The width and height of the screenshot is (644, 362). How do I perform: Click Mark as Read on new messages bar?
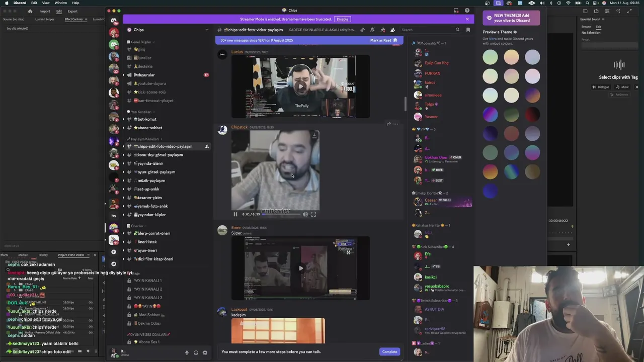coord(383,40)
